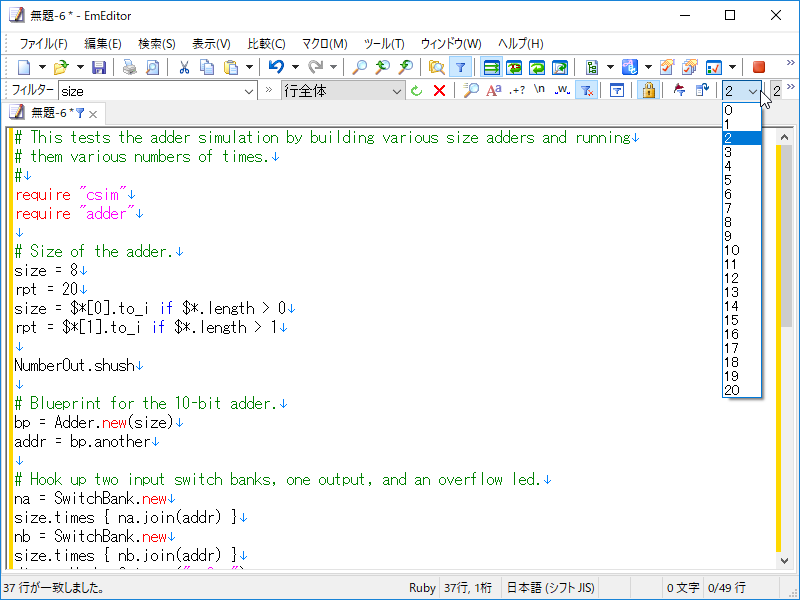The width and height of the screenshot is (800, 600).
Task: Click the Find magnifier icon in main toolbar
Action: (360, 67)
